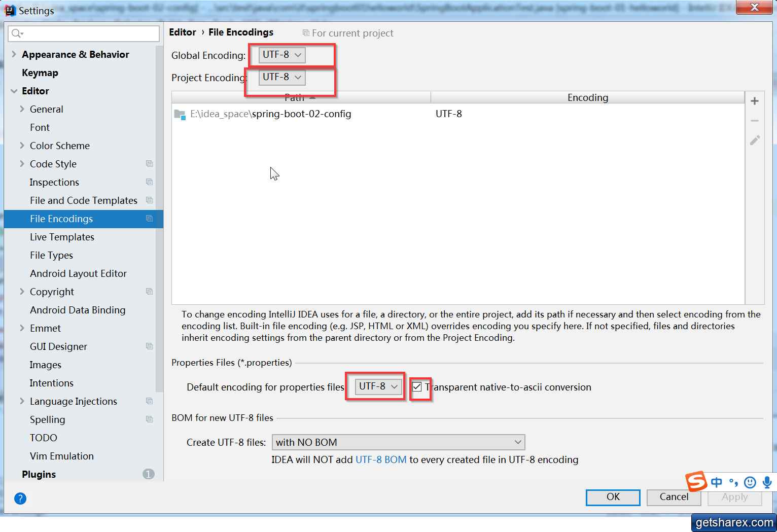Open default properties files encoding dropdown
The width and height of the screenshot is (777, 532).
coord(378,386)
